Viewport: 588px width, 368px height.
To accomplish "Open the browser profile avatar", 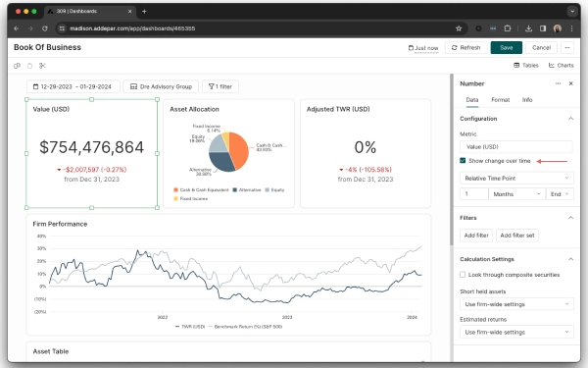I will 558,28.
